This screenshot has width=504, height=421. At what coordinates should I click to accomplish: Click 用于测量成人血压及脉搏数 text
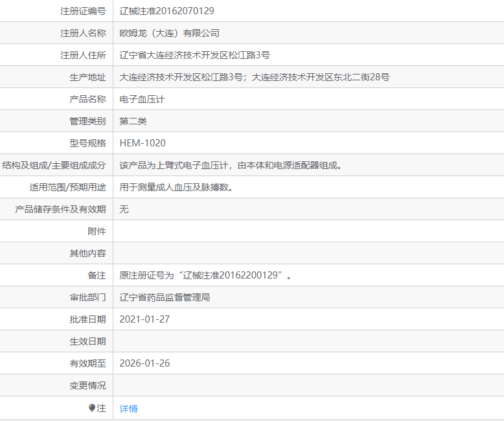point(176,187)
